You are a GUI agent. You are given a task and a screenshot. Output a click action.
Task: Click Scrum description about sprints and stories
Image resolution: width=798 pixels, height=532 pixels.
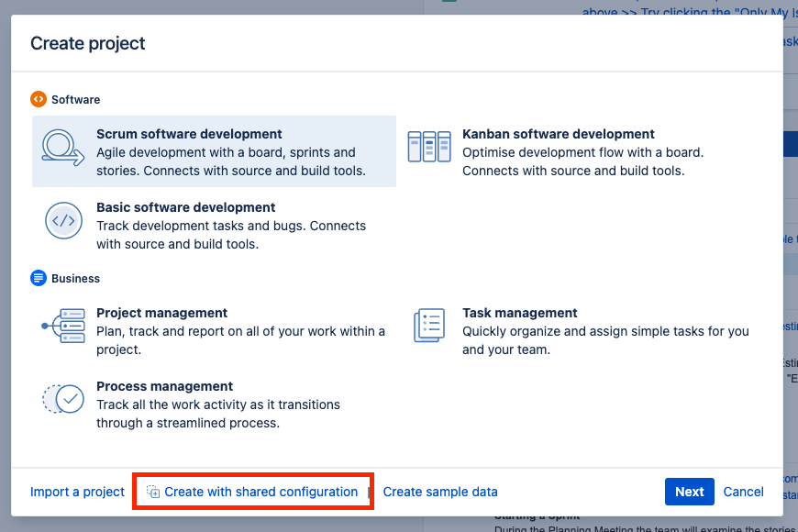click(x=231, y=161)
